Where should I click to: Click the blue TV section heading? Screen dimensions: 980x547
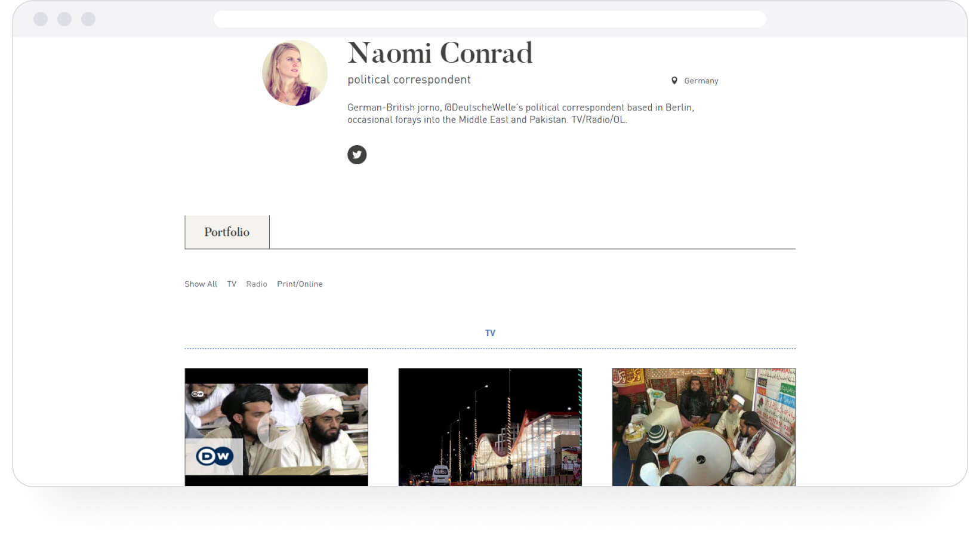[490, 333]
